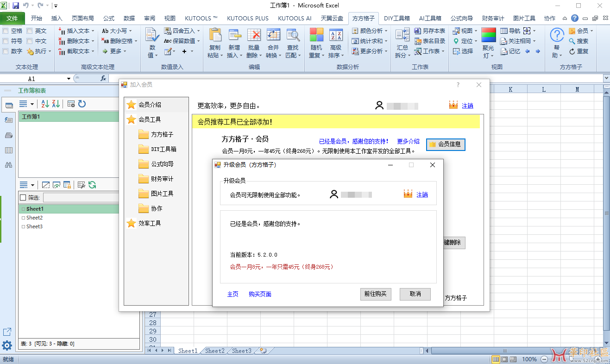This screenshot has height=364, width=610.
Task: Click the 批量删除 red-cross icon
Action: tap(254, 35)
